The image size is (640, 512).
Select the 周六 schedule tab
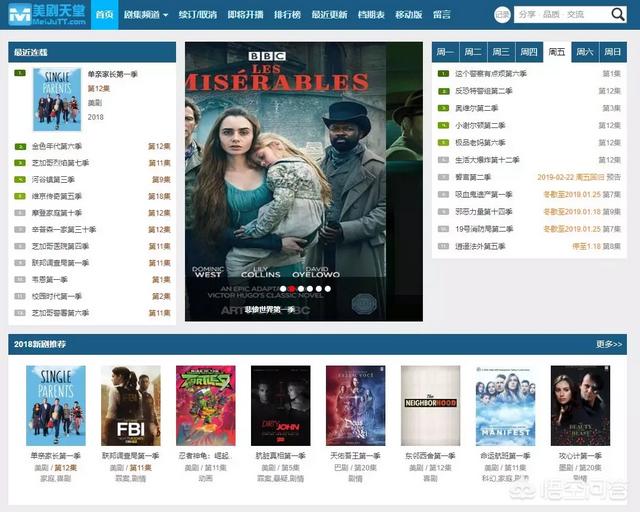[x=585, y=52]
